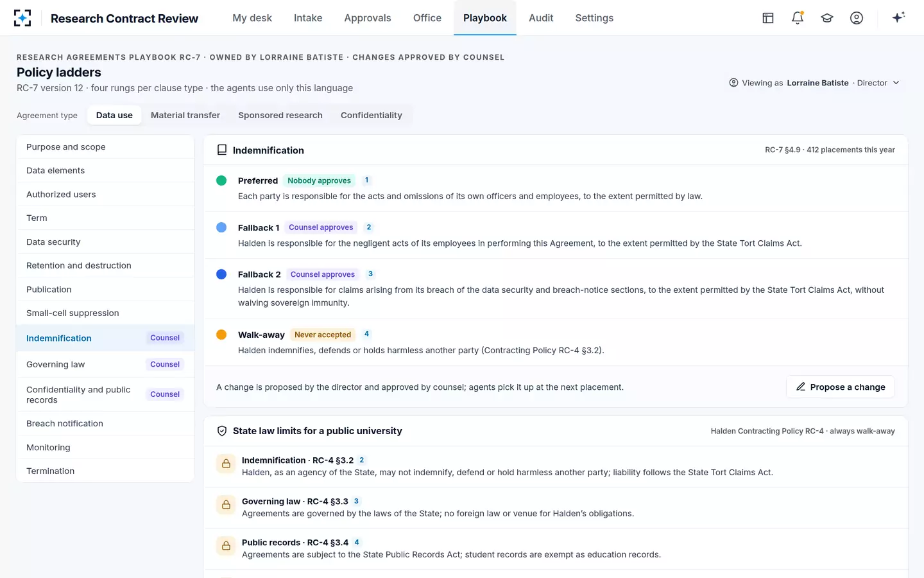
Task: Open the Governing law clause
Action: [x=105, y=364]
